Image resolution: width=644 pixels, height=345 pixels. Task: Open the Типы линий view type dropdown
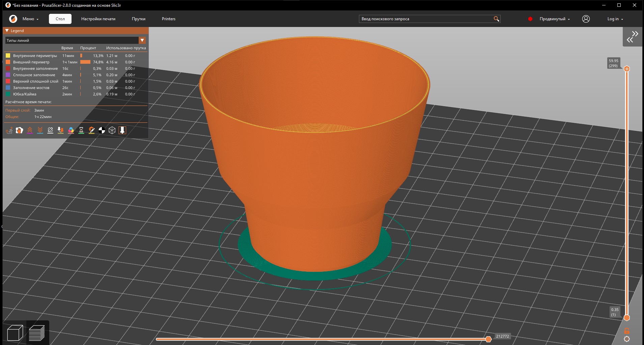coord(142,40)
